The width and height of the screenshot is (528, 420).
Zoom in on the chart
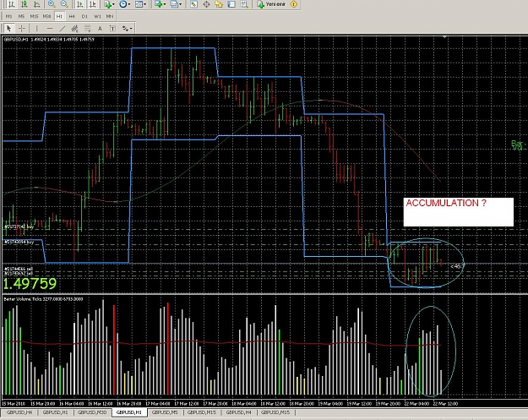point(52,4)
